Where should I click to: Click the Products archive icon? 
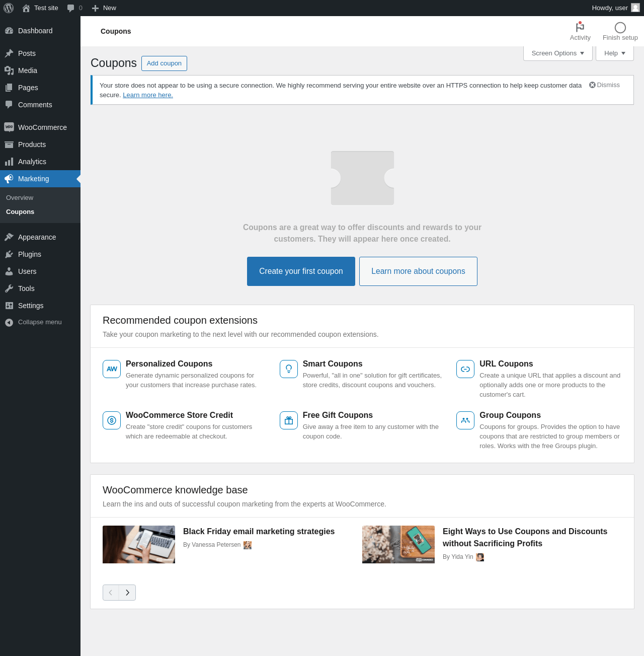pyautogui.click(x=9, y=144)
